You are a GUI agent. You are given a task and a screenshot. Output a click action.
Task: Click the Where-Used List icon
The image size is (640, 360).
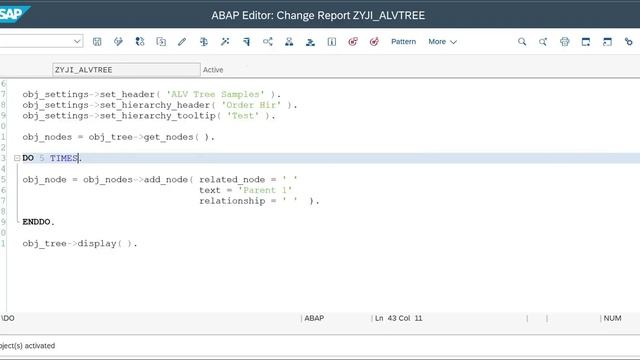[x=268, y=42]
